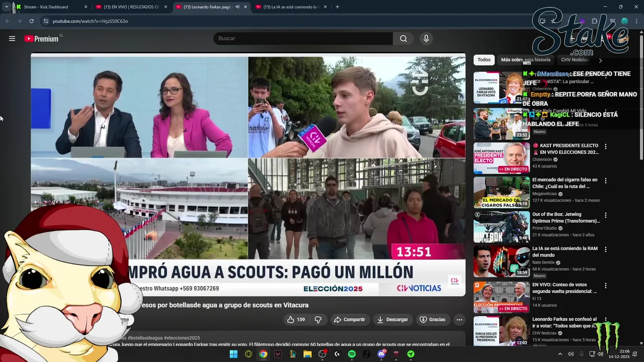This screenshot has height=362, width=644.
Task: Open File Explorer from the taskbar
Action: click(x=307, y=354)
